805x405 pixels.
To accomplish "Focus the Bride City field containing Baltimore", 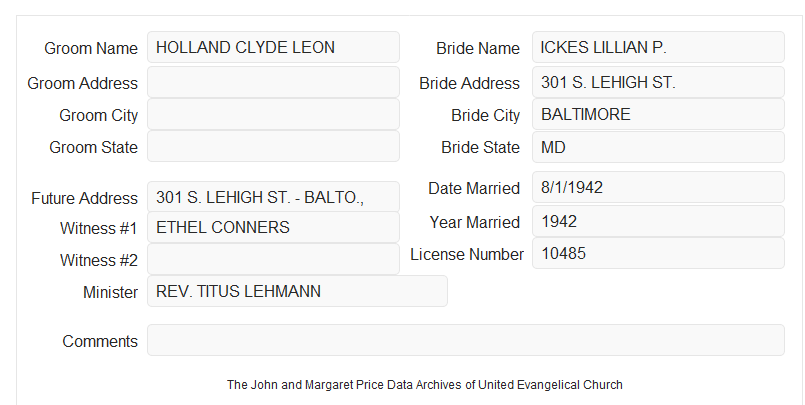I will coord(658,114).
